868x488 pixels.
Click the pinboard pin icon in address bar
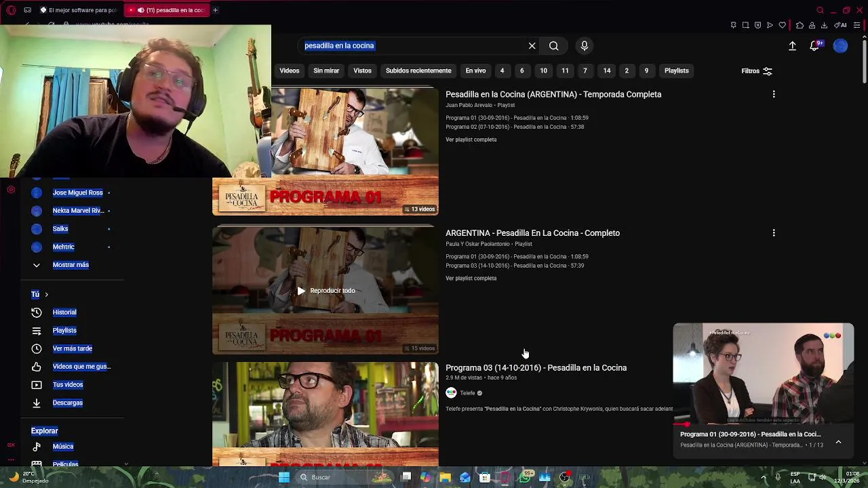[733, 25]
